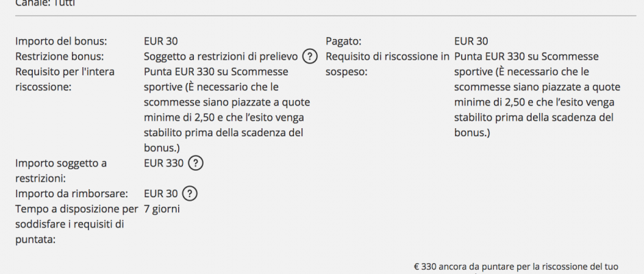
Task: Click wagering requirement text under 'Requisito di riscossione in sospeso'
Action: 537,95
